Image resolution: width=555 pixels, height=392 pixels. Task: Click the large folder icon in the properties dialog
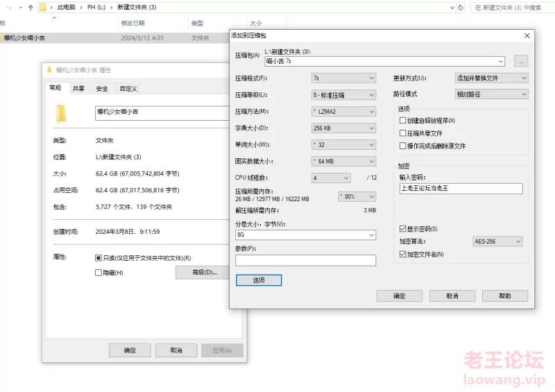pos(61,113)
